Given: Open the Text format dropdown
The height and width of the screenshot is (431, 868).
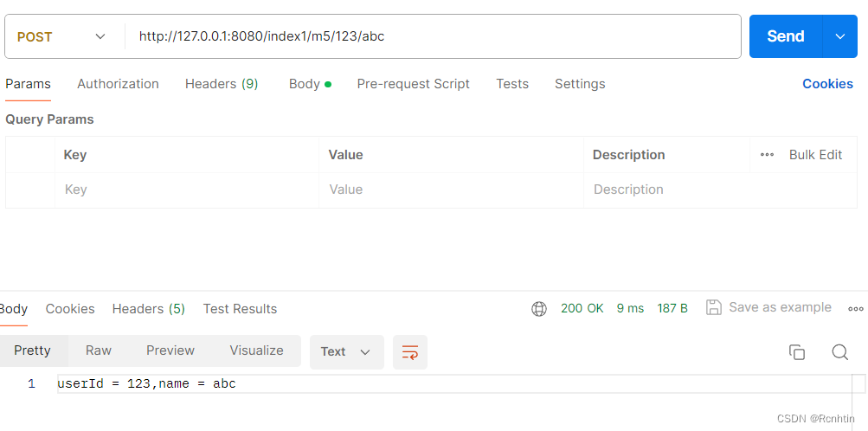Looking at the screenshot, I should (x=346, y=352).
